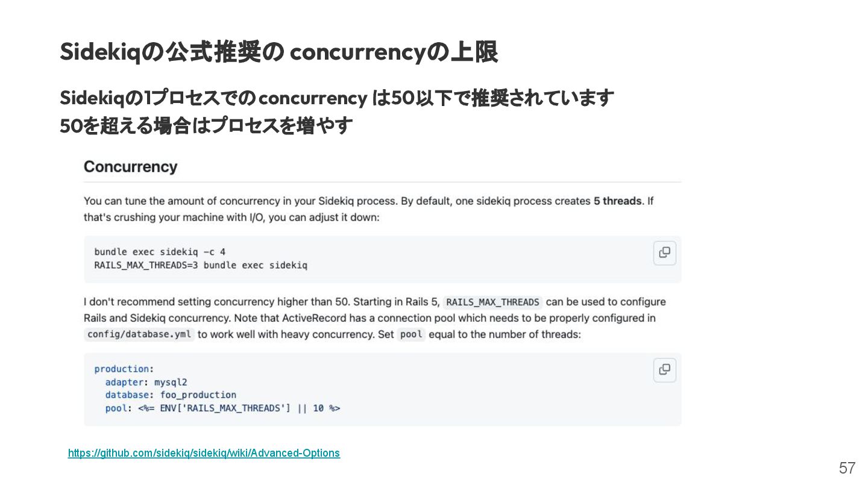This screenshot has height=488, width=868.
Task: Click the paragraph 'You can tune the amount'
Action: (x=368, y=209)
